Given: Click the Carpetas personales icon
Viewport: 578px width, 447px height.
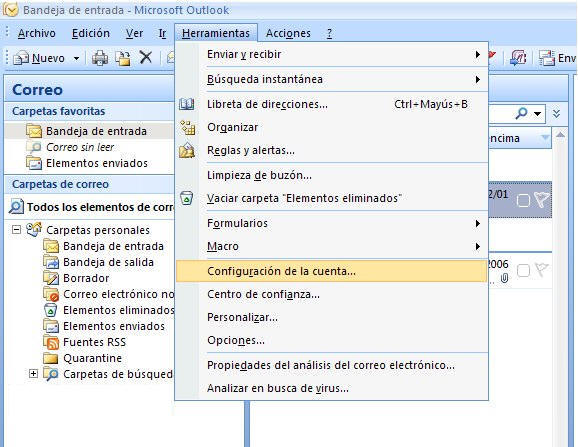Looking at the screenshot, I should (x=34, y=230).
